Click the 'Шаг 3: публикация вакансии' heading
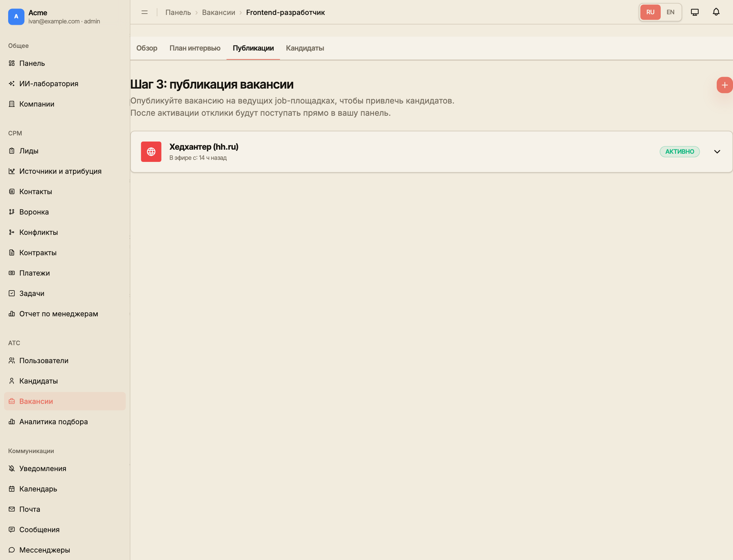Screen dimensions: 733x560 click(x=212, y=85)
